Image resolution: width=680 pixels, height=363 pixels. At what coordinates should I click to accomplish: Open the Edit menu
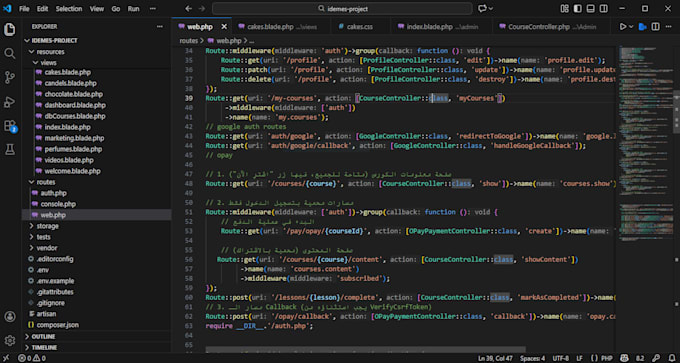click(x=42, y=9)
